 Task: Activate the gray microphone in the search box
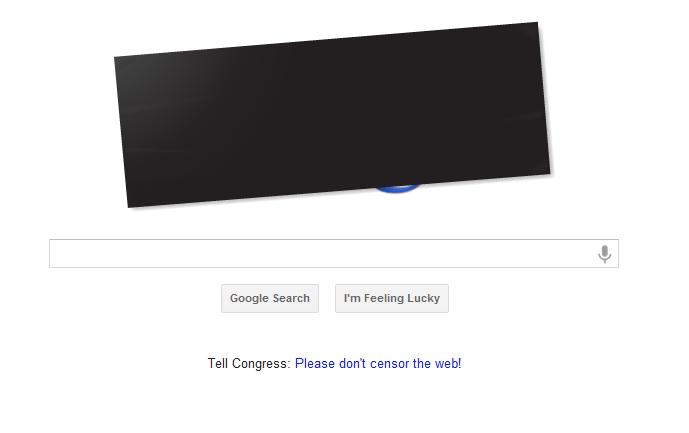coord(605,254)
